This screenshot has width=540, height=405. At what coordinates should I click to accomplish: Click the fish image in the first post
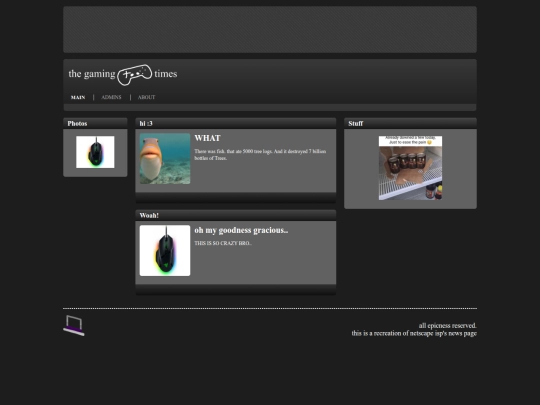165,158
